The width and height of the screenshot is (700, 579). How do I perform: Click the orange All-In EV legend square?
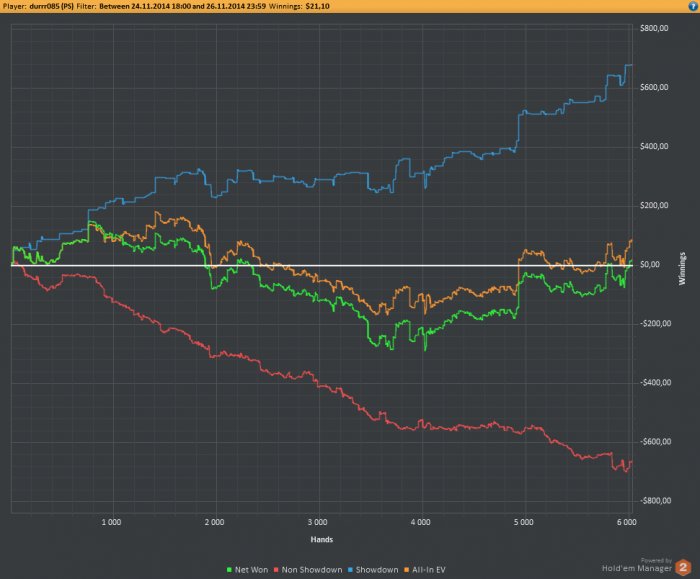click(x=407, y=570)
